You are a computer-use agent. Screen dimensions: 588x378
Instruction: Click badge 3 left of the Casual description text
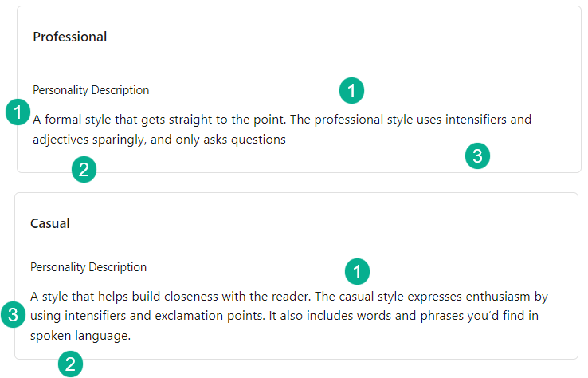(x=12, y=314)
